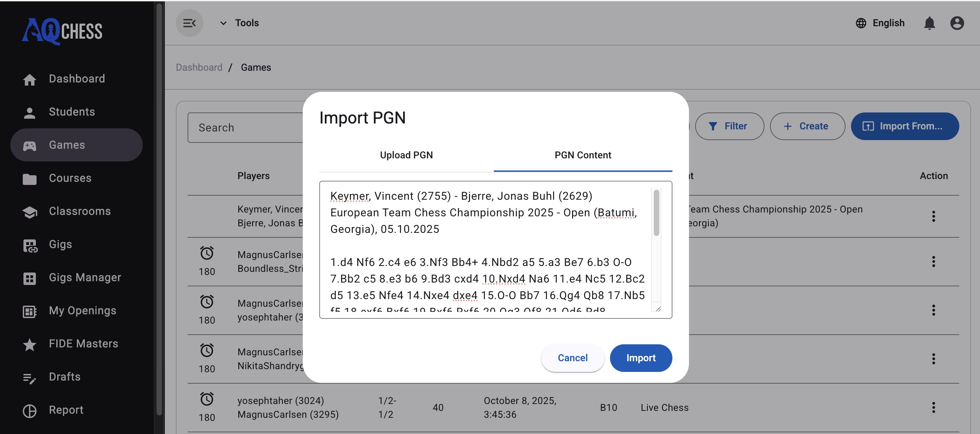Image resolution: width=980 pixels, height=434 pixels.
Task: Select the Students sidebar icon
Action: (30, 111)
